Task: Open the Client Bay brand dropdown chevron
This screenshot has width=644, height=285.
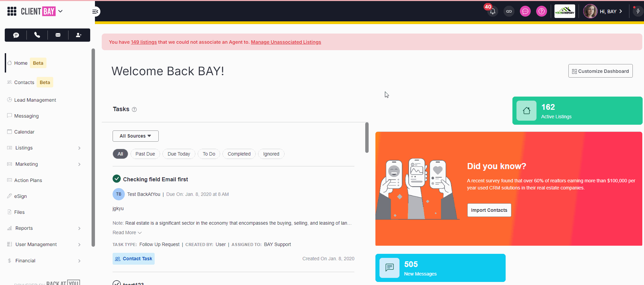Action: [60, 11]
